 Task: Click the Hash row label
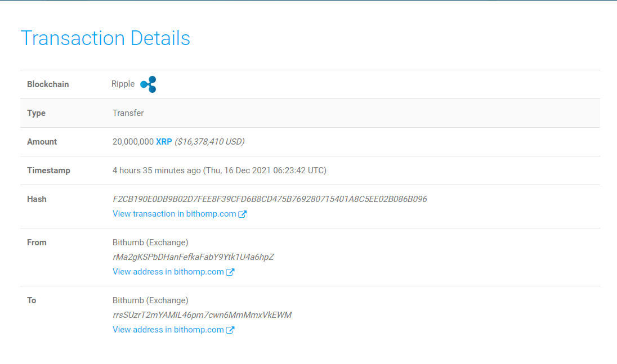coord(37,199)
